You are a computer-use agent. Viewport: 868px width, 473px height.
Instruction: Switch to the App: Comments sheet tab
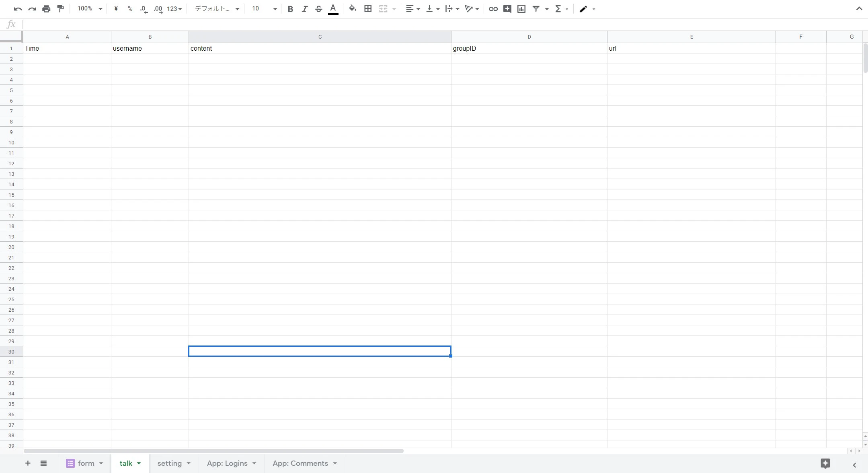click(x=305, y=463)
